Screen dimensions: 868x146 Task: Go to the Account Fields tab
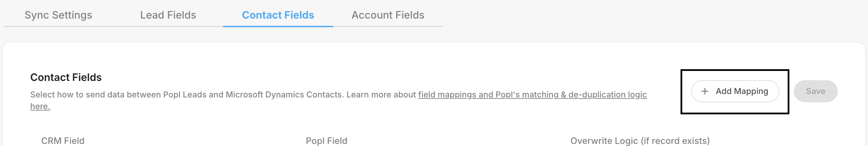388,15
